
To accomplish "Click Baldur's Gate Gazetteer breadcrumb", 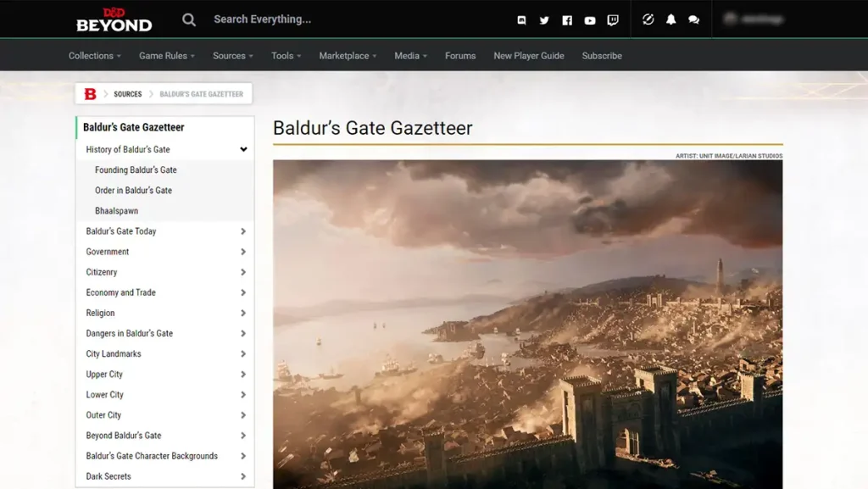I will tap(202, 94).
